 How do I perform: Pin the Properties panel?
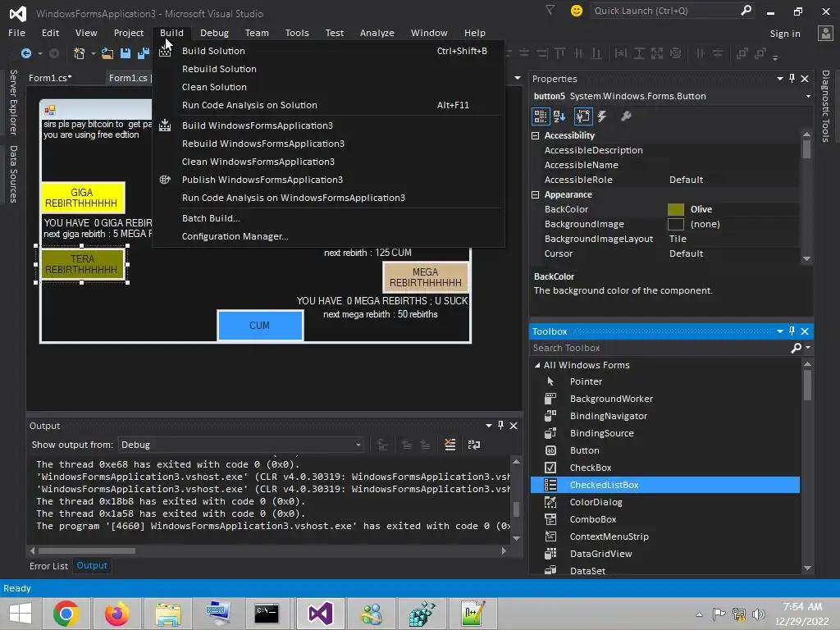click(x=792, y=78)
